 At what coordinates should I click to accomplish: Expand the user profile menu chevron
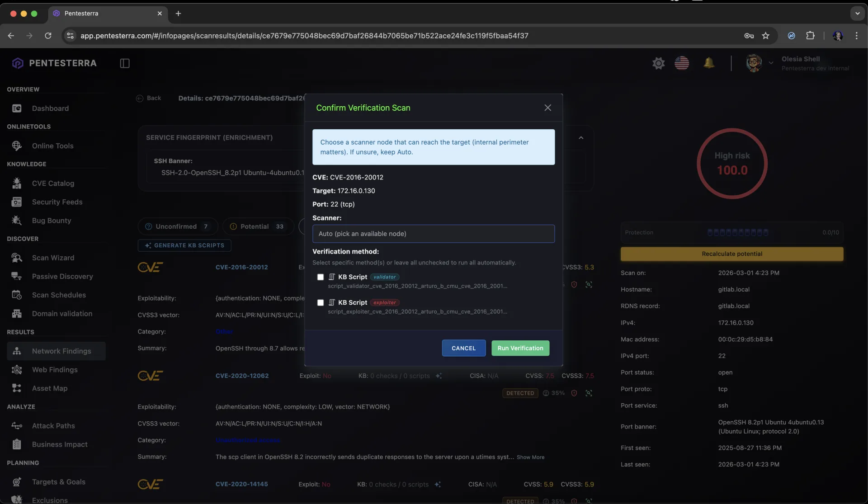[x=771, y=63]
